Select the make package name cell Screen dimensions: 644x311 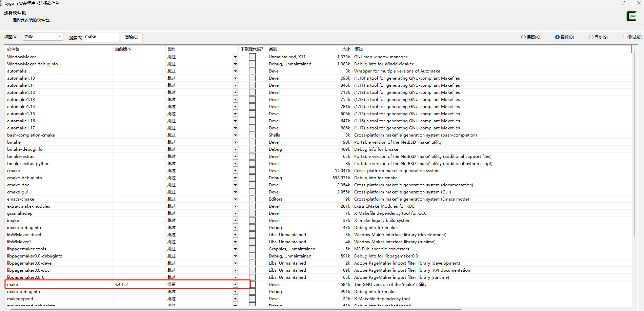click(13, 284)
